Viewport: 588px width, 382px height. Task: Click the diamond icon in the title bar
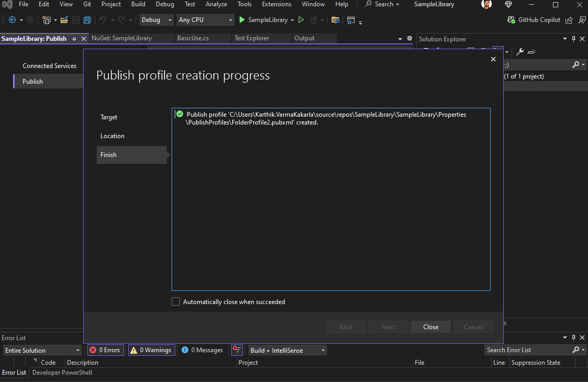pyautogui.click(x=508, y=5)
